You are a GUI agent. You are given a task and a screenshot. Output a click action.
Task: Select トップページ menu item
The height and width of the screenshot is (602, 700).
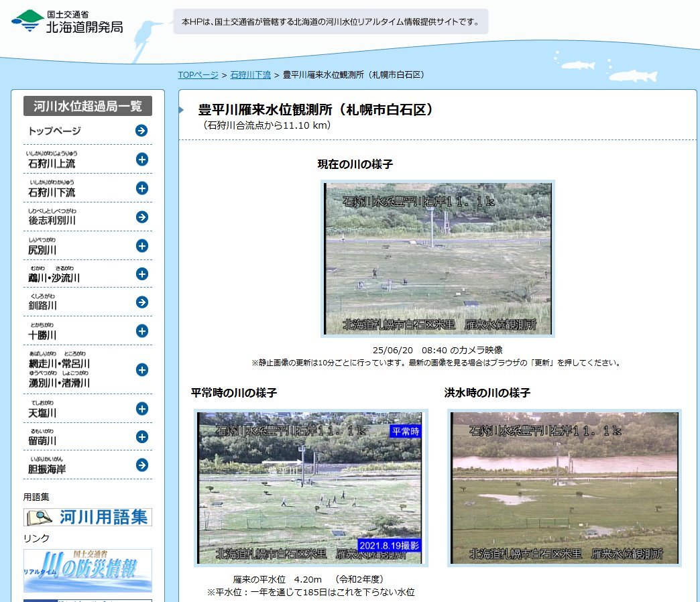click(55, 131)
